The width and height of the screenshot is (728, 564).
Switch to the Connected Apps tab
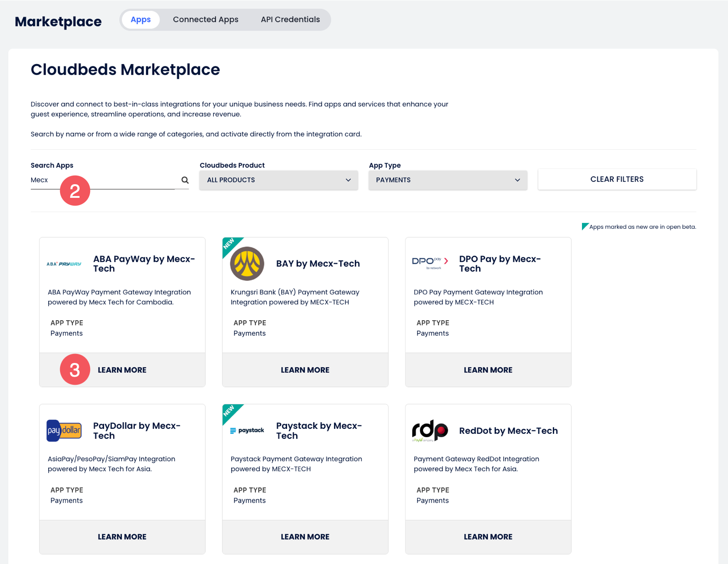tap(206, 20)
